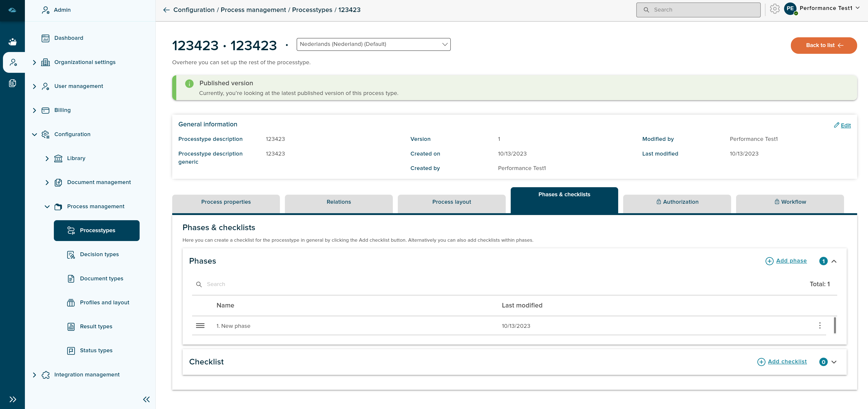Collapse the Phases section chevron

tap(834, 261)
